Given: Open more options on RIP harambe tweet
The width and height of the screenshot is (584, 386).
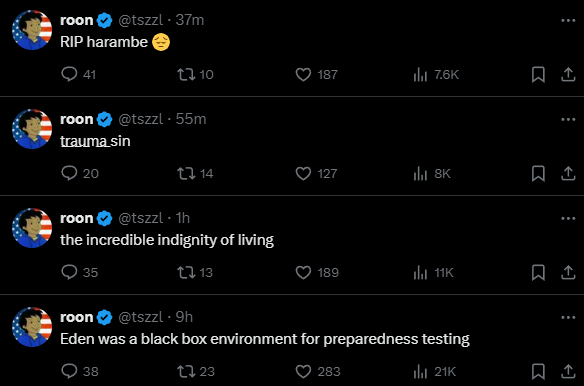Looking at the screenshot, I should [568, 20].
